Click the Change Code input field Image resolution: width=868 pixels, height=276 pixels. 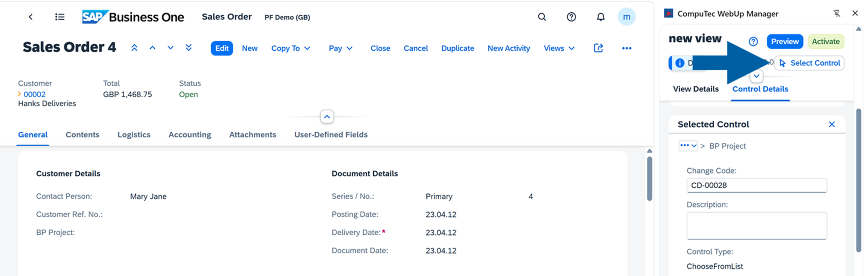[x=757, y=185]
